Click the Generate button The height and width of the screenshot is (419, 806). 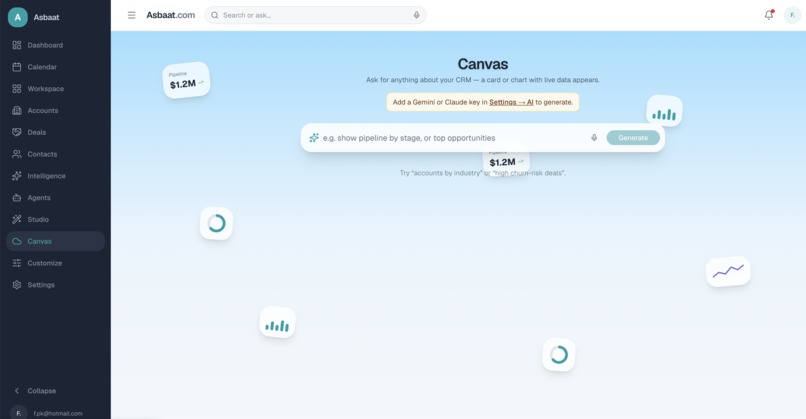[x=633, y=138]
